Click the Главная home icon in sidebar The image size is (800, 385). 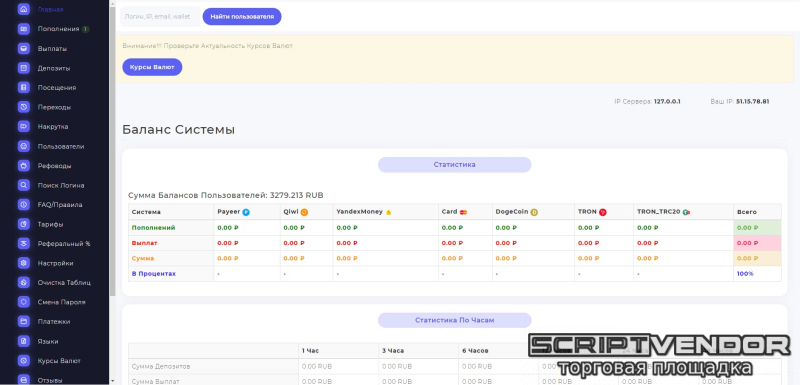[23, 9]
